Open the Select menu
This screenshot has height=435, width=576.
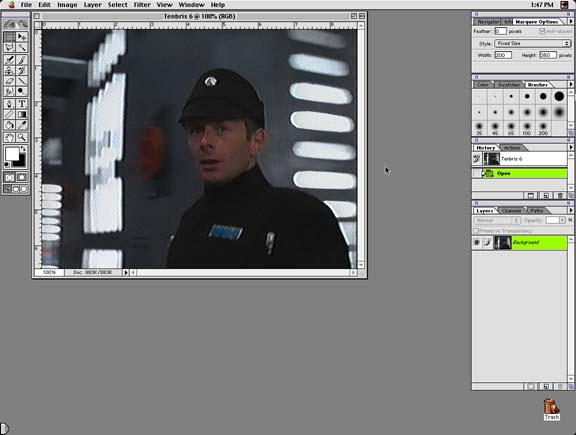(118, 5)
